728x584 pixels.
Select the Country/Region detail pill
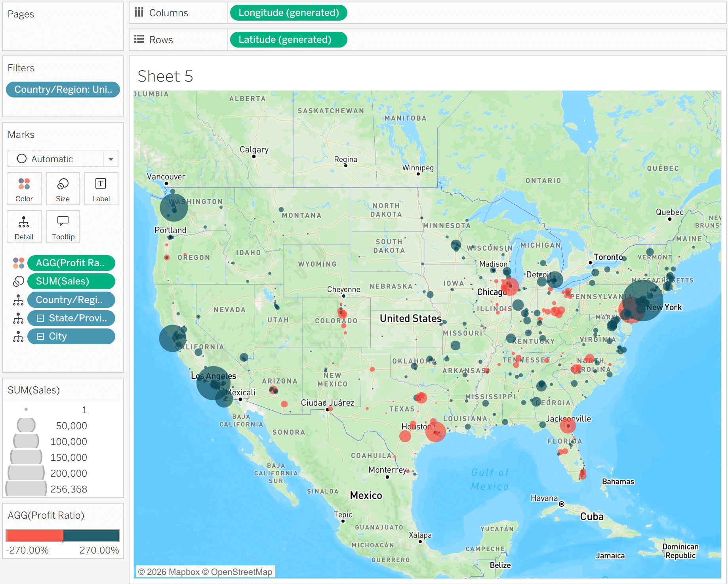tap(71, 300)
